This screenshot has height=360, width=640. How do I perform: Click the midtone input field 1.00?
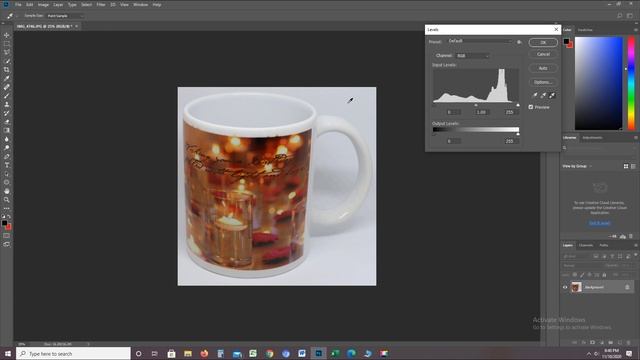[482, 112]
